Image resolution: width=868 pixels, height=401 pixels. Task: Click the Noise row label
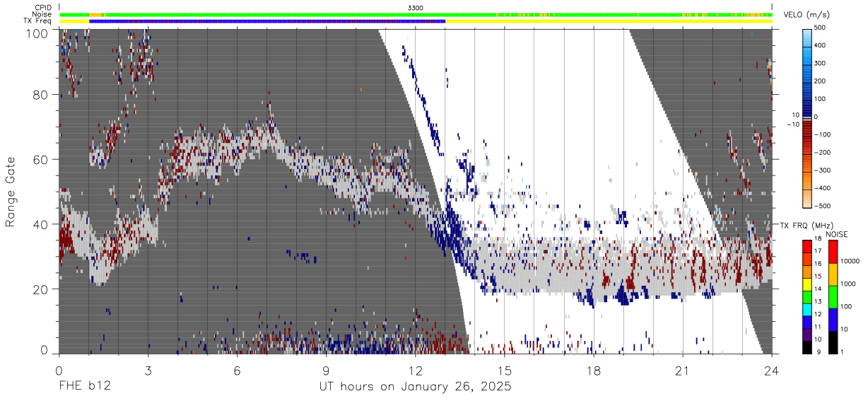point(43,14)
